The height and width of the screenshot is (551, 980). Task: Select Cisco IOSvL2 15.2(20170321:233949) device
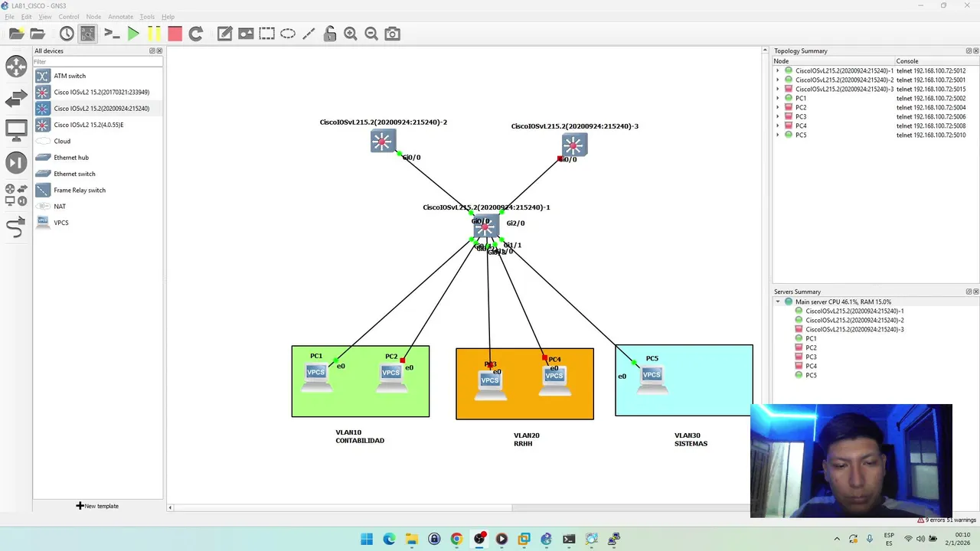point(97,92)
